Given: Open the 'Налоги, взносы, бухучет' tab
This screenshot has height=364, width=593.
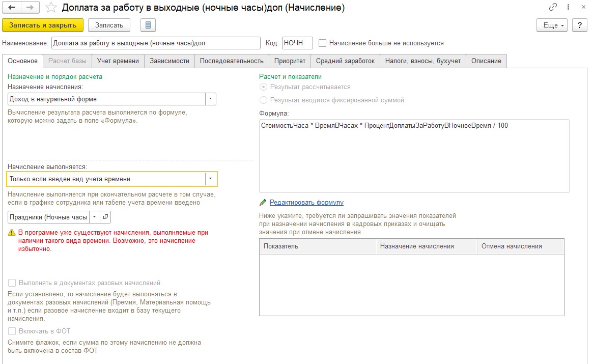Looking at the screenshot, I should pyautogui.click(x=422, y=61).
